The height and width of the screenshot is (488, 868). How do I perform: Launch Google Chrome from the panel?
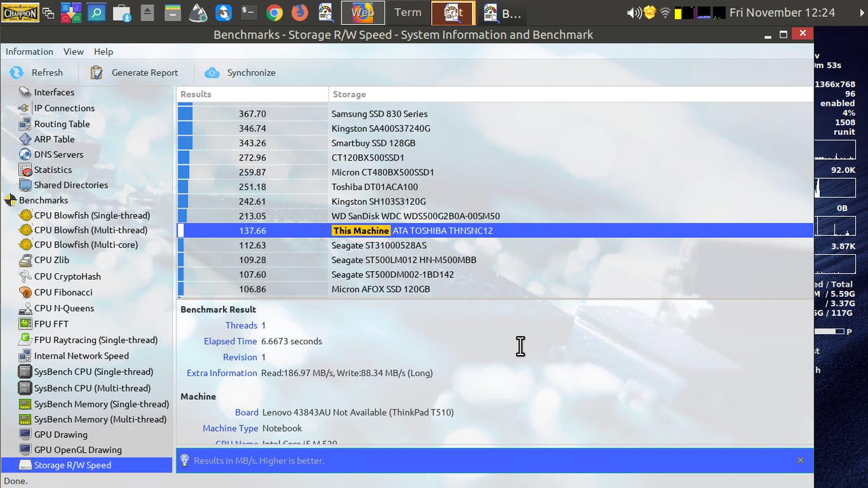[x=274, y=12]
